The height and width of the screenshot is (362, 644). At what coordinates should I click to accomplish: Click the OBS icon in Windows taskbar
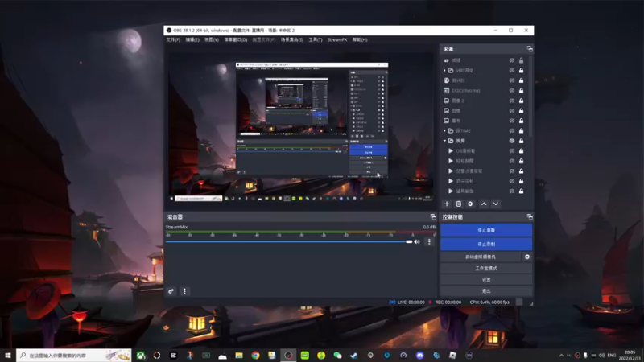coord(288,356)
